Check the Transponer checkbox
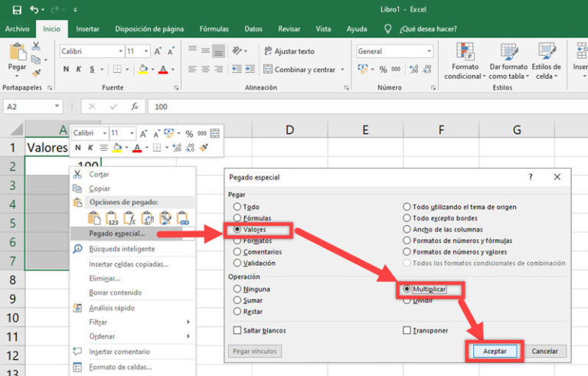This screenshot has width=588, height=376. point(407,330)
